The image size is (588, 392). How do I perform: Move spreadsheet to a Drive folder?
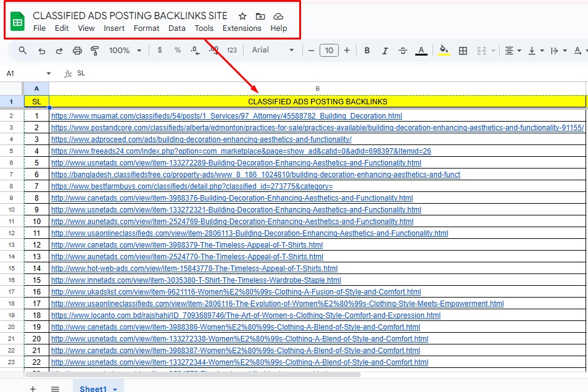(260, 16)
